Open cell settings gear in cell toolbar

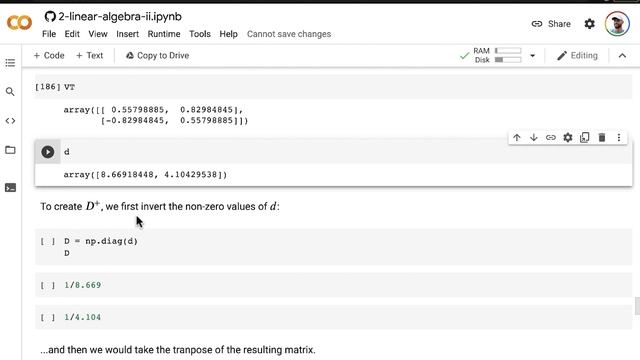point(568,138)
